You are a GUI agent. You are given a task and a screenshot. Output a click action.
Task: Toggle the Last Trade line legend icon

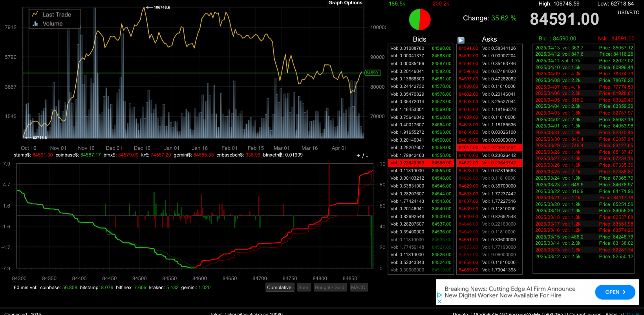[35, 15]
